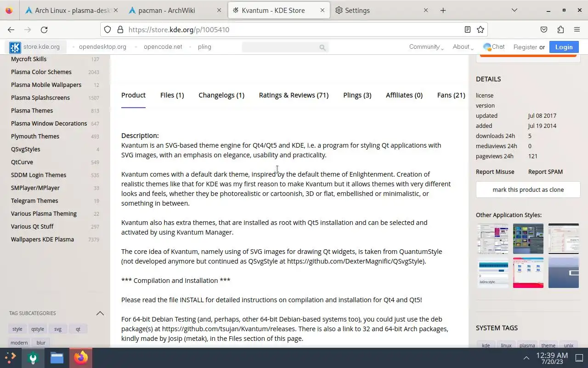
Task: Click mark this product as clone button
Action: pyautogui.click(x=528, y=190)
